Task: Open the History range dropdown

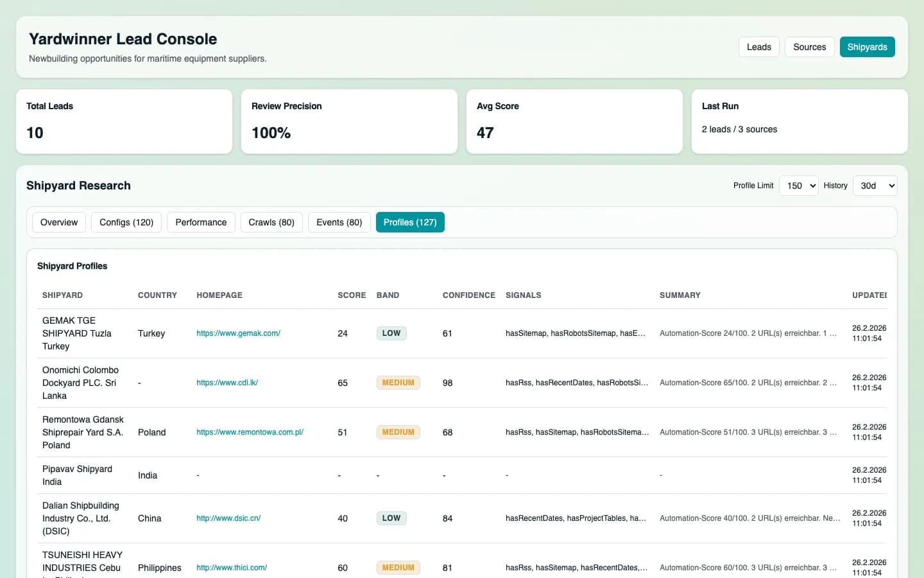Action: tap(875, 186)
